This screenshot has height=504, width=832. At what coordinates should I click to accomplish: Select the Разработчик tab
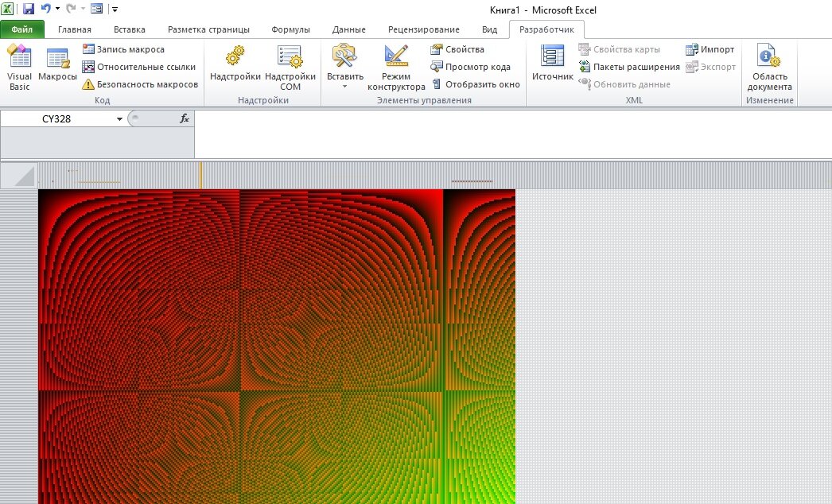pos(546,29)
